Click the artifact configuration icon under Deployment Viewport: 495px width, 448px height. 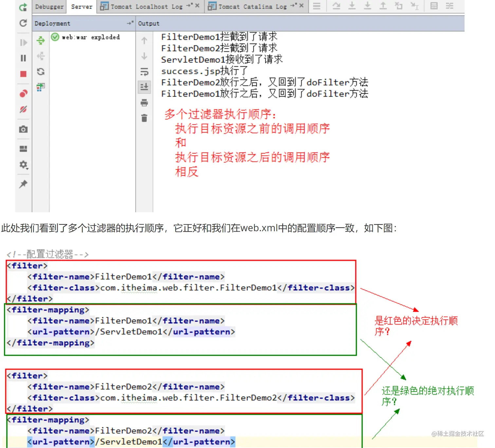(x=41, y=87)
